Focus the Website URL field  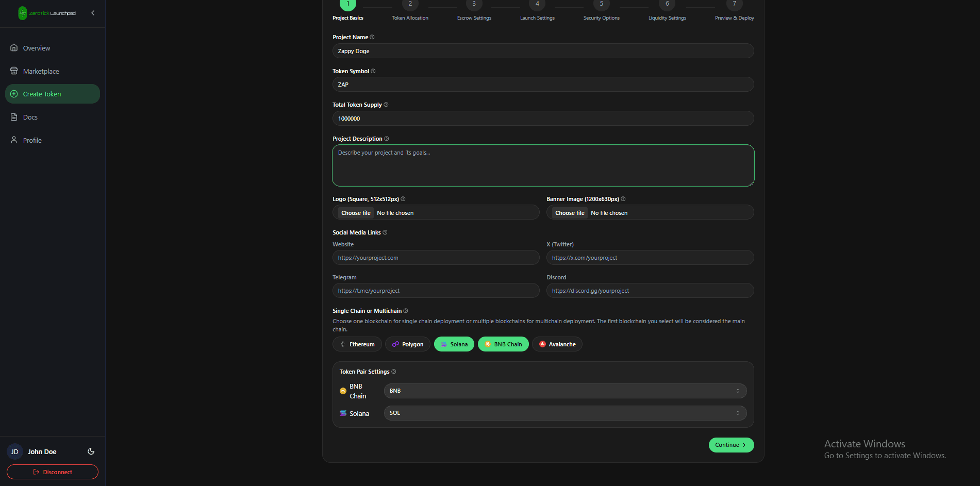[436, 258]
